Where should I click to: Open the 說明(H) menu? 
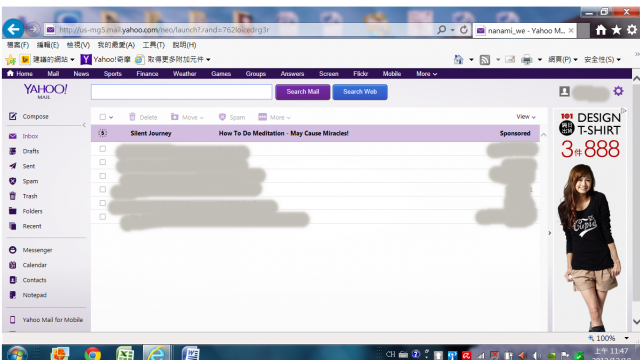pyautogui.click(x=184, y=45)
